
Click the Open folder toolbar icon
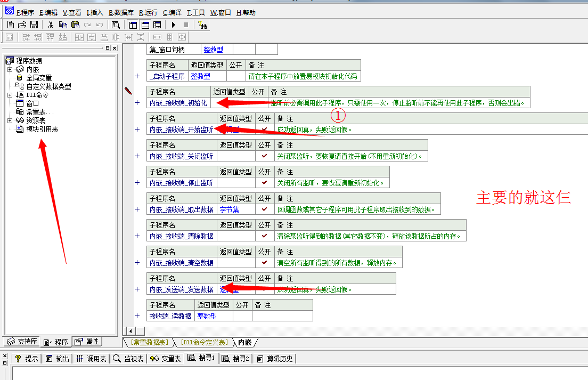(x=22, y=25)
